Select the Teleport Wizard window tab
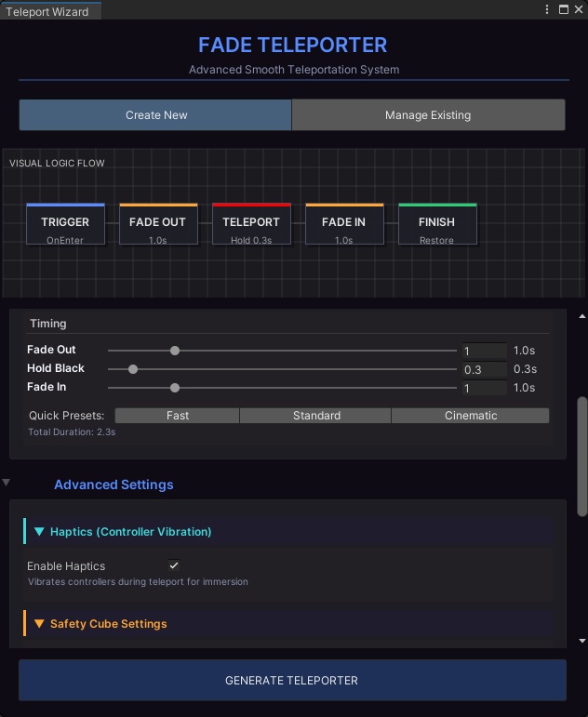This screenshot has height=717, width=588. pos(50,11)
